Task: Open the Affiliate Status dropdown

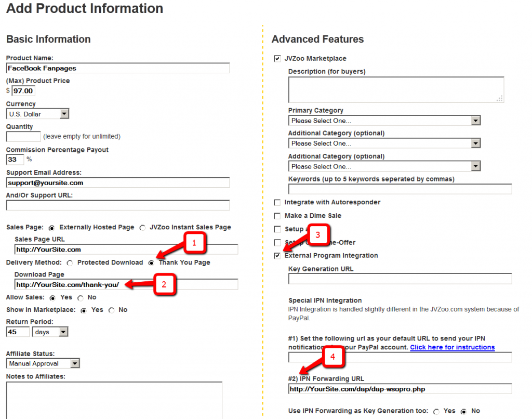Action: [x=43, y=363]
